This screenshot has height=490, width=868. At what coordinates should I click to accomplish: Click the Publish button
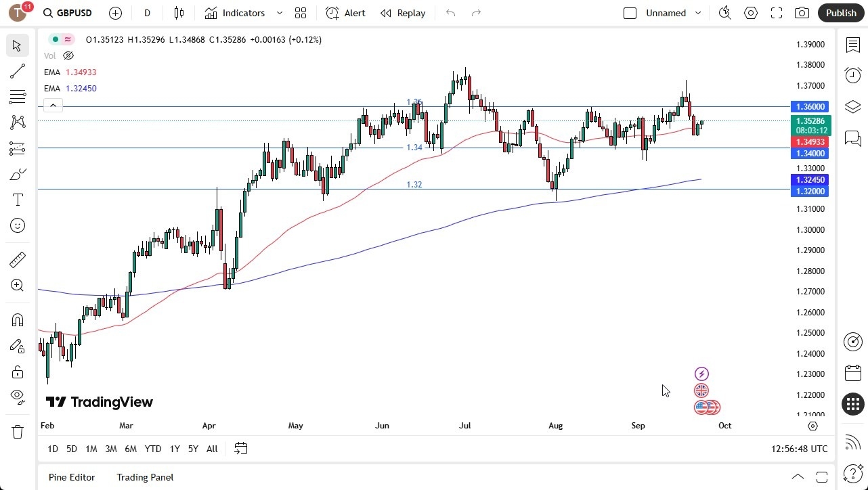pyautogui.click(x=841, y=13)
